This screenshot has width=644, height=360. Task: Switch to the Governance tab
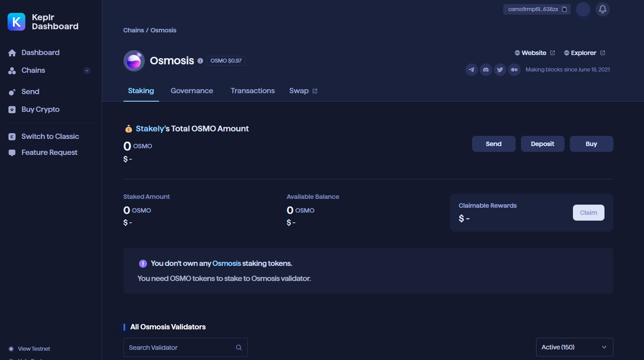pos(192,91)
